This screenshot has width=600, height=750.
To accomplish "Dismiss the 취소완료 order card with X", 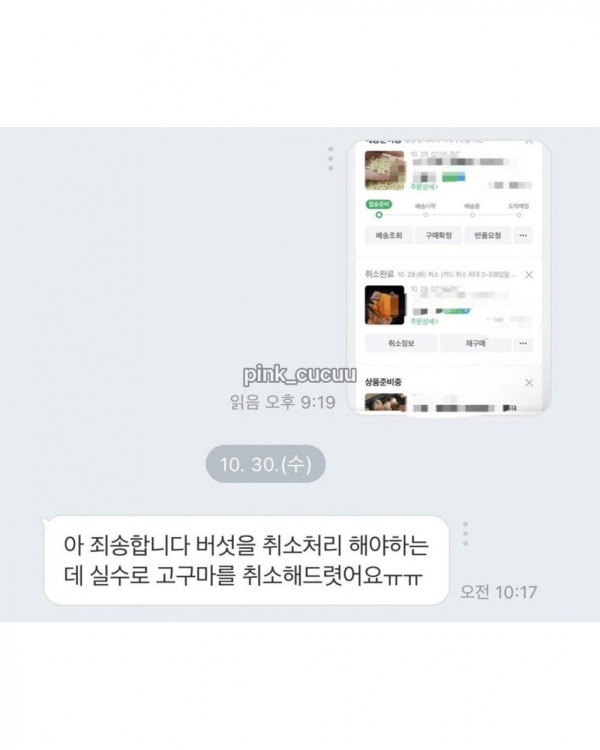I will click(x=529, y=275).
